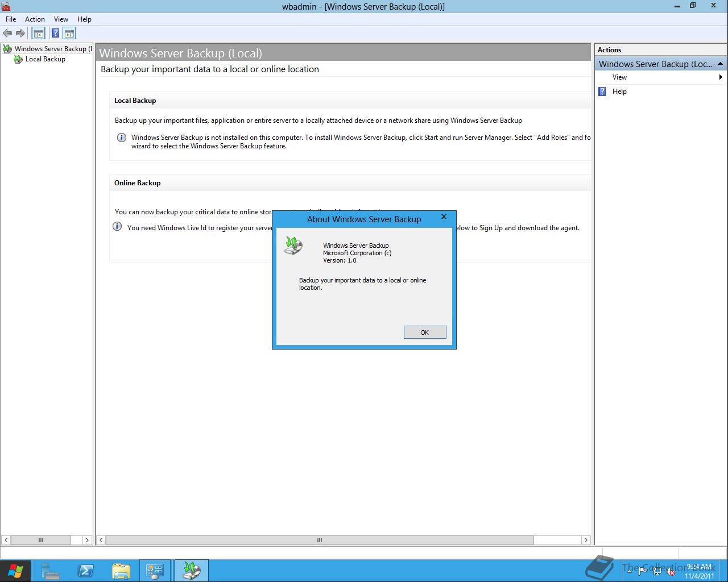Click Help in the Actions pane

(619, 92)
